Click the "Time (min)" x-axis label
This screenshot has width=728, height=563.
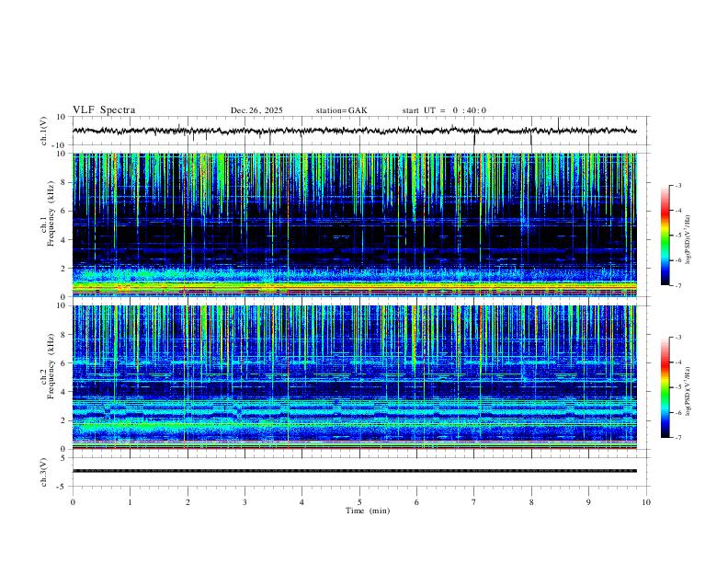click(368, 511)
